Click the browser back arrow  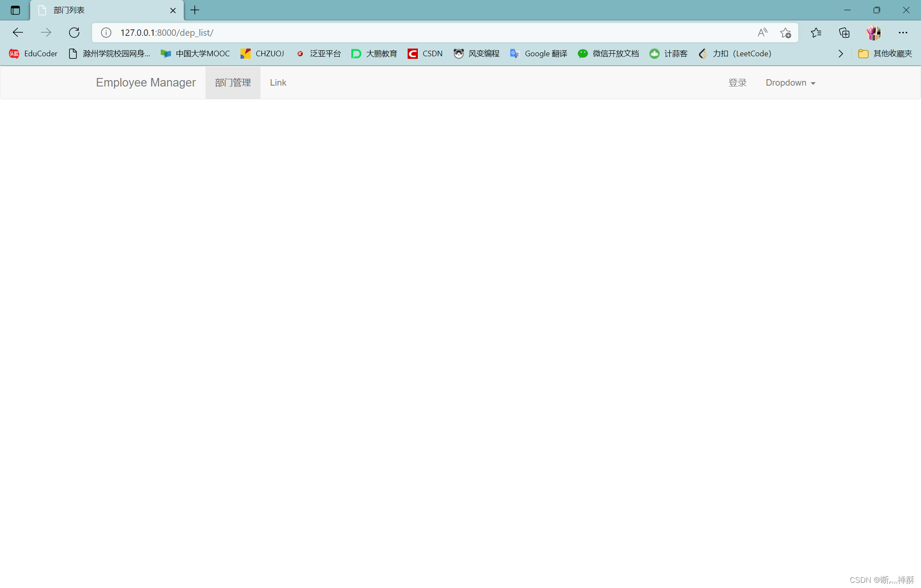coord(18,32)
